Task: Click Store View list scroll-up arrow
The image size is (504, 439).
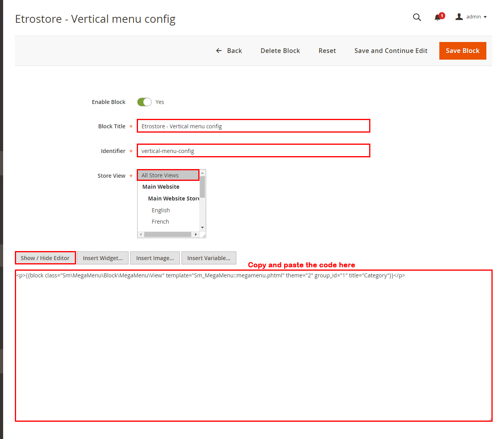Action: tap(203, 173)
